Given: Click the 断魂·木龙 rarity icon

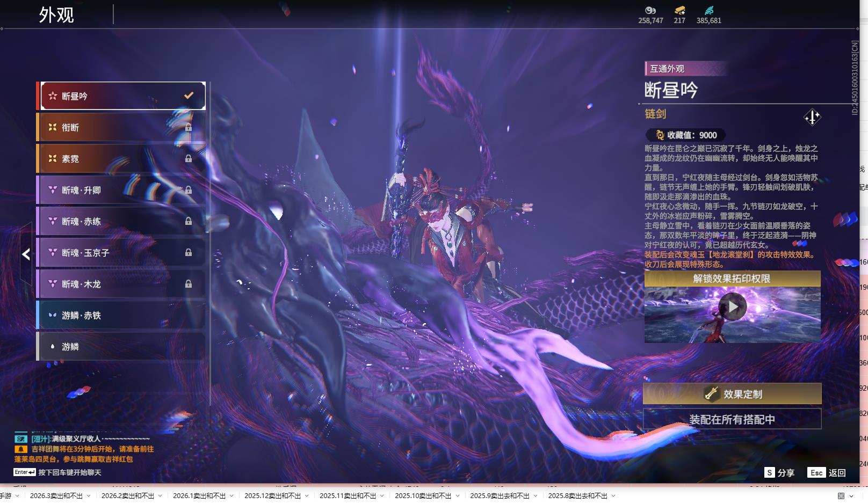Looking at the screenshot, I should (x=53, y=284).
